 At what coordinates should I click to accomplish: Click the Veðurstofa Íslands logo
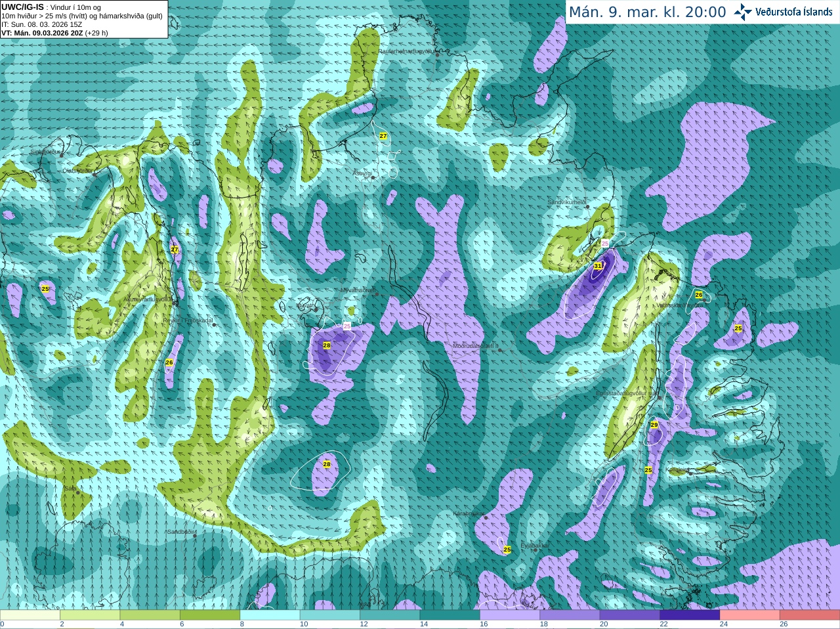tap(784, 12)
